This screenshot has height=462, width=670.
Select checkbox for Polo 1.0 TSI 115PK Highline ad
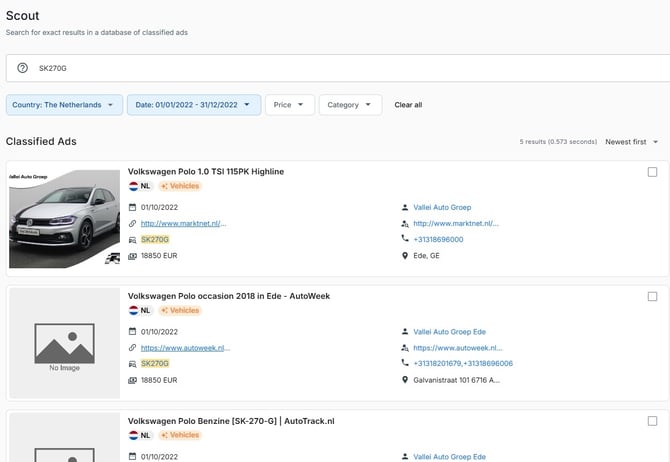coord(652,172)
